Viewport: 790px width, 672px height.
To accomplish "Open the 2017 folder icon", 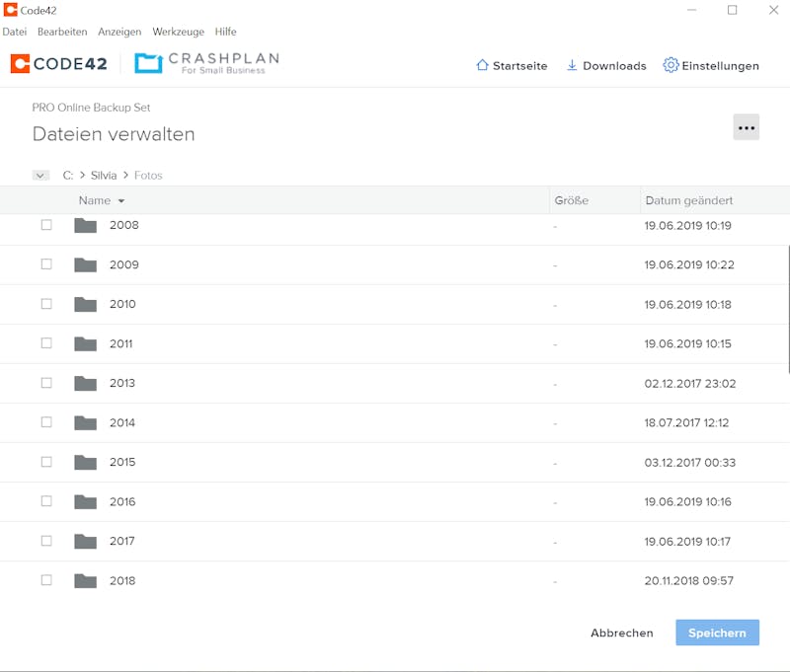I will 85,542.
